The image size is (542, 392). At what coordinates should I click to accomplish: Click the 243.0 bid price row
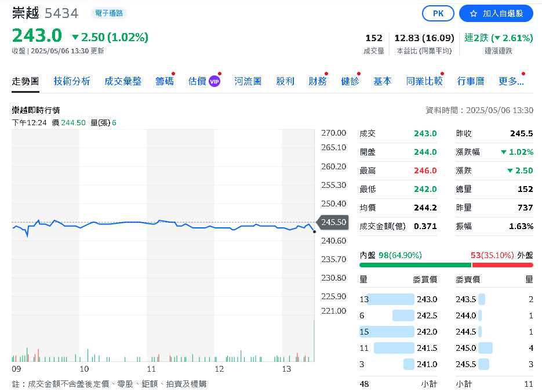tap(398, 299)
